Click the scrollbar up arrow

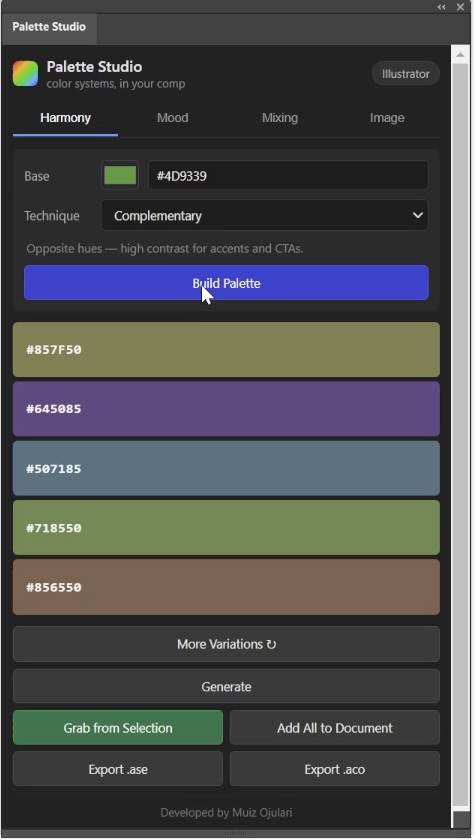pyautogui.click(x=460, y=54)
